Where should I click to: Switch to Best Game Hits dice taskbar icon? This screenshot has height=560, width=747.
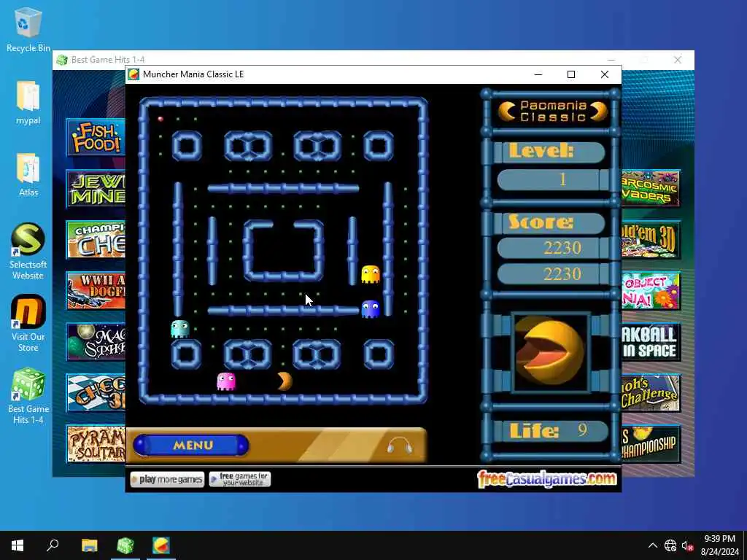pos(125,545)
